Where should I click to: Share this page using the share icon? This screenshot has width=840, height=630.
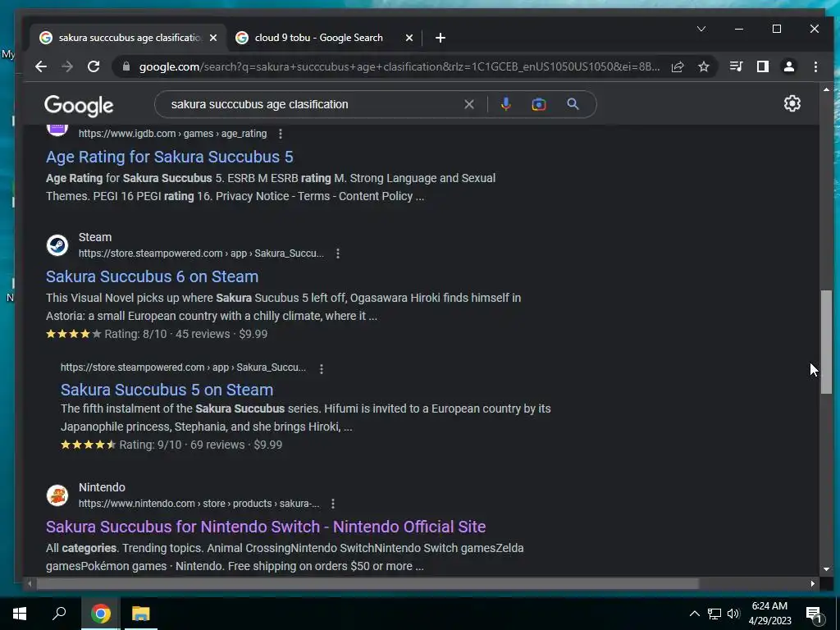click(678, 66)
